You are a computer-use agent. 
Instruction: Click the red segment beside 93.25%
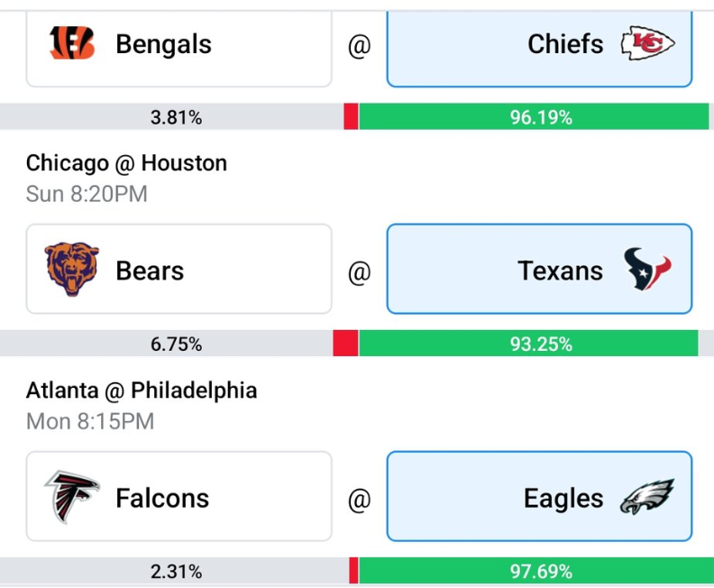coord(345,344)
